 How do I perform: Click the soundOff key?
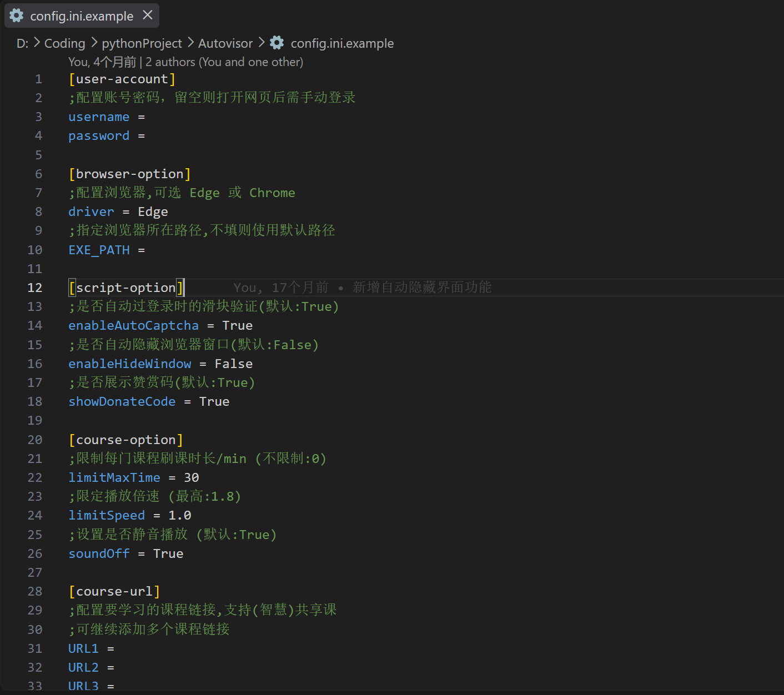[99, 554]
